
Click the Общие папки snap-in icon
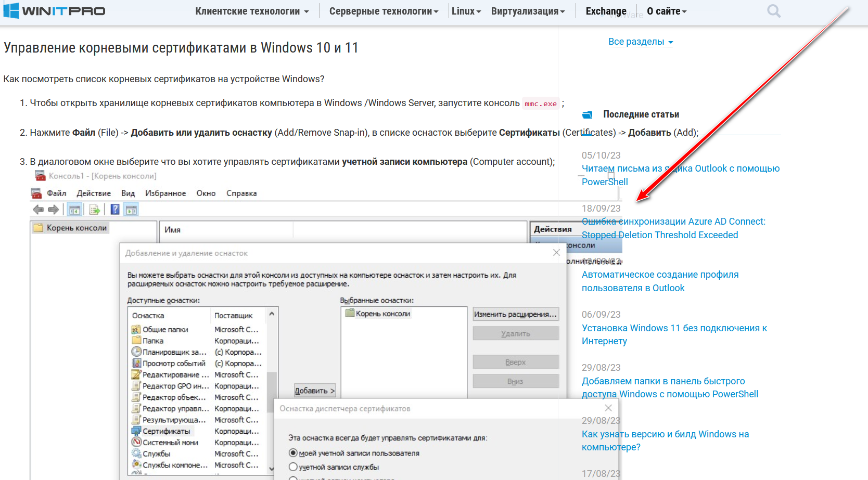[x=136, y=330]
